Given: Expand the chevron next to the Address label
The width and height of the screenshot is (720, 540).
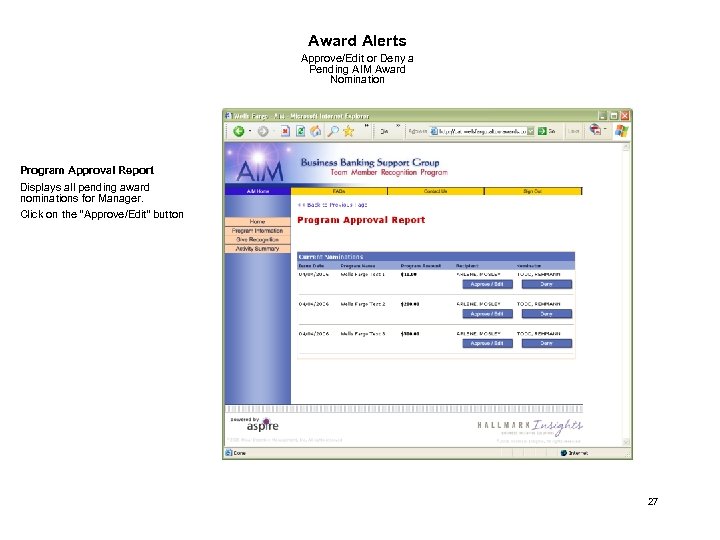Looking at the screenshot, I should click(x=398, y=126).
